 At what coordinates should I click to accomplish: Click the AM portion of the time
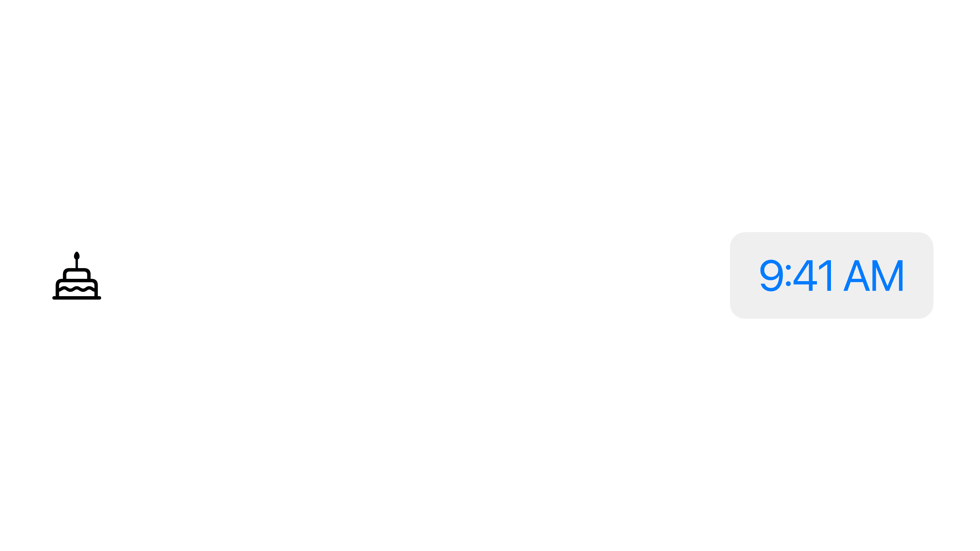(x=873, y=276)
